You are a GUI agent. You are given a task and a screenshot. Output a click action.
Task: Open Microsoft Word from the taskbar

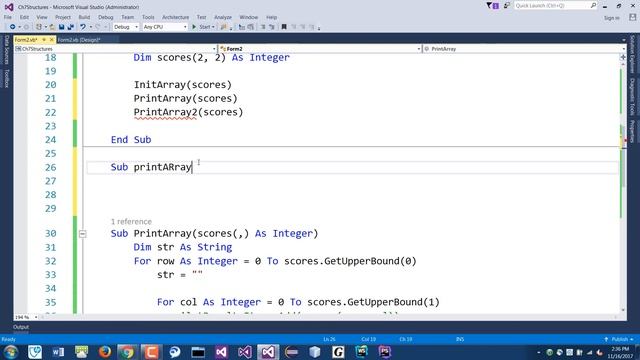[x=58, y=352]
